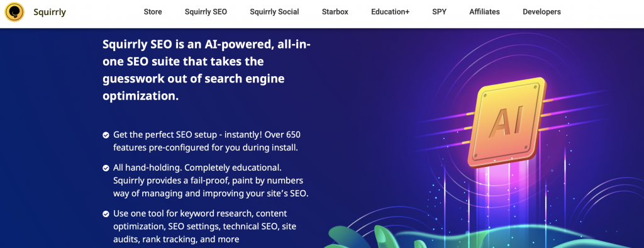Visit the Affiliates page

coord(485,12)
